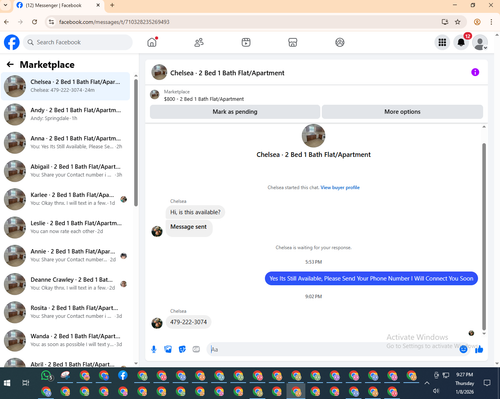The width and height of the screenshot is (500, 399).
Task: Open the Video/Reels icon in top navigation
Action: [x=246, y=42]
